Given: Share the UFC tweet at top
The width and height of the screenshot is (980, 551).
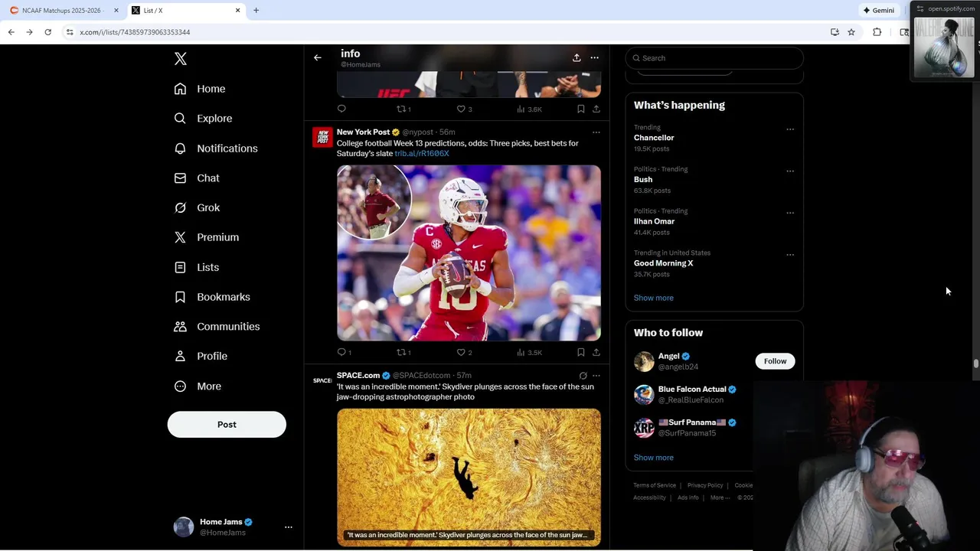Looking at the screenshot, I should pyautogui.click(x=596, y=109).
